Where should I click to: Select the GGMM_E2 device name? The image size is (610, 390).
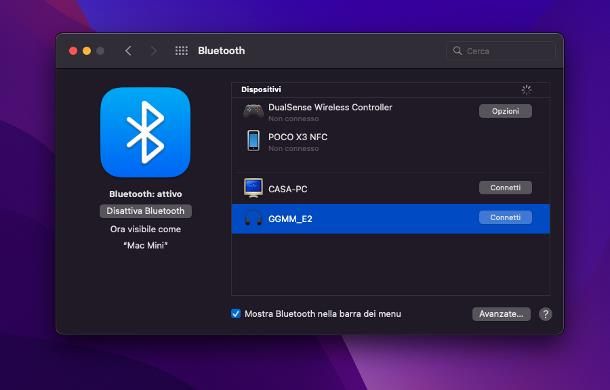pyautogui.click(x=290, y=219)
